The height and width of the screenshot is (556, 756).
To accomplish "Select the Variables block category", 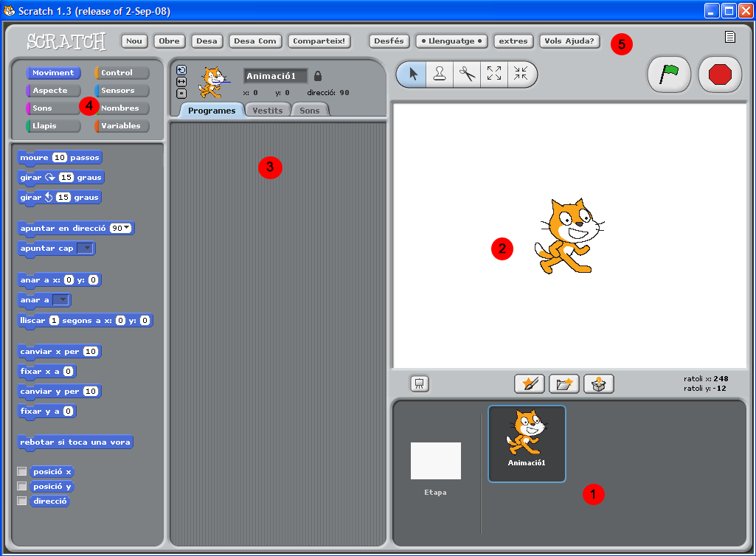I will coord(122,126).
